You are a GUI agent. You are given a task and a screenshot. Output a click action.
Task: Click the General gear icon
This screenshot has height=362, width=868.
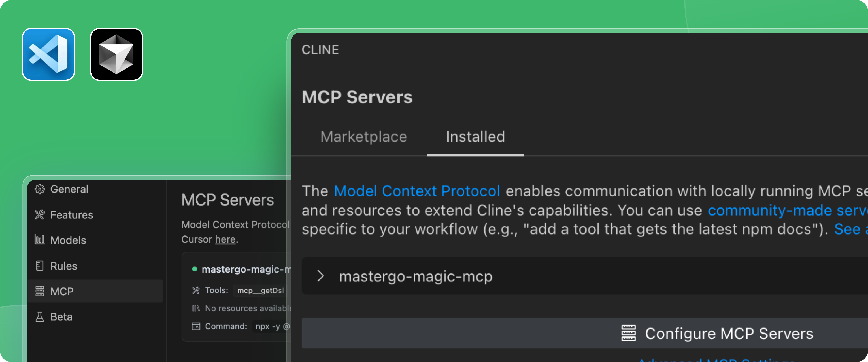[x=40, y=189]
